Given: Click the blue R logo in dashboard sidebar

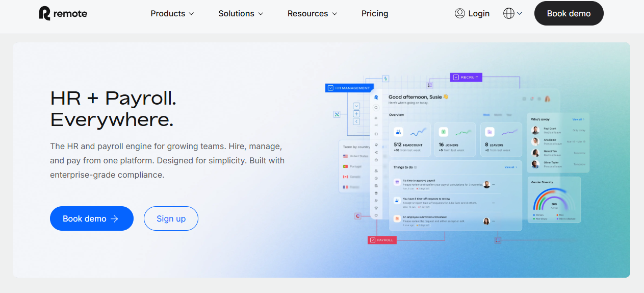Looking at the screenshot, I should point(376,96).
